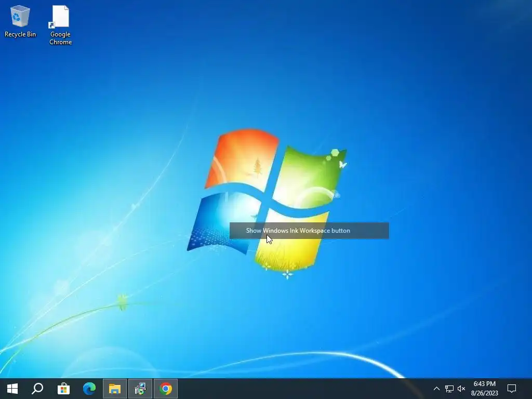532x399 pixels.
Task: Open the network status tray icon
Action: [x=449, y=389]
